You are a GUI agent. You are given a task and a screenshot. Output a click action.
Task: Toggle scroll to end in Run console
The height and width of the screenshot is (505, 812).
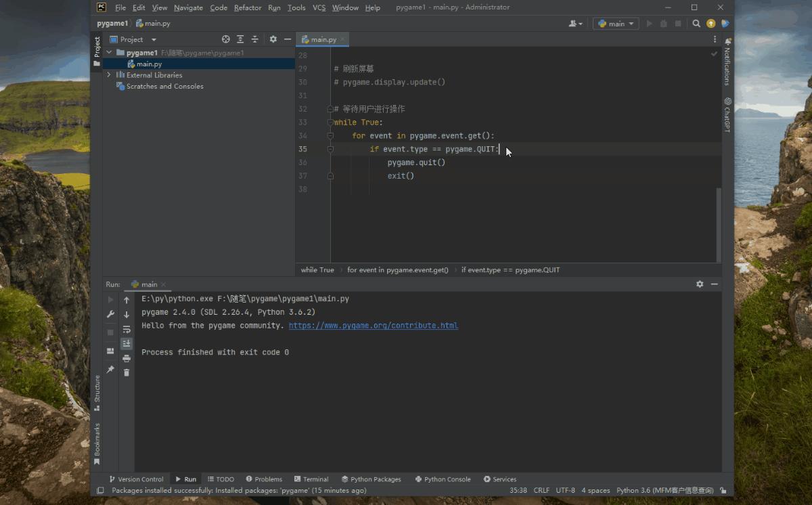coord(127,344)
